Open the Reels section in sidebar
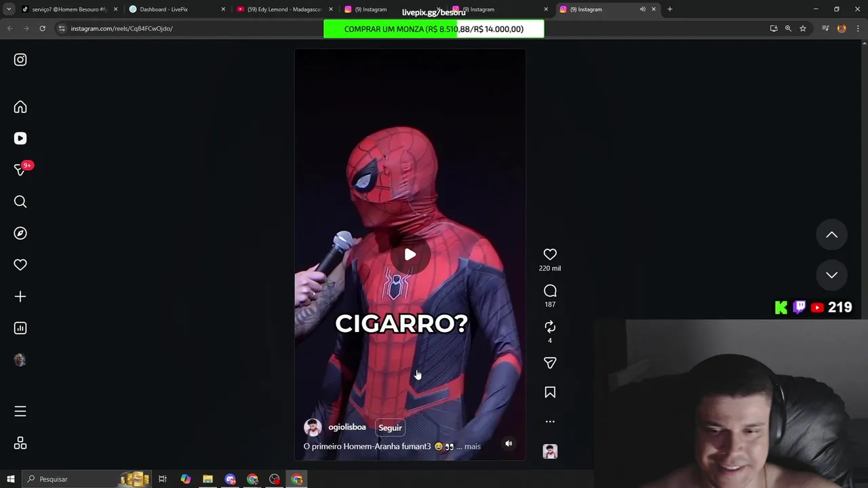The image size is (868, 488). pos(20,138)
